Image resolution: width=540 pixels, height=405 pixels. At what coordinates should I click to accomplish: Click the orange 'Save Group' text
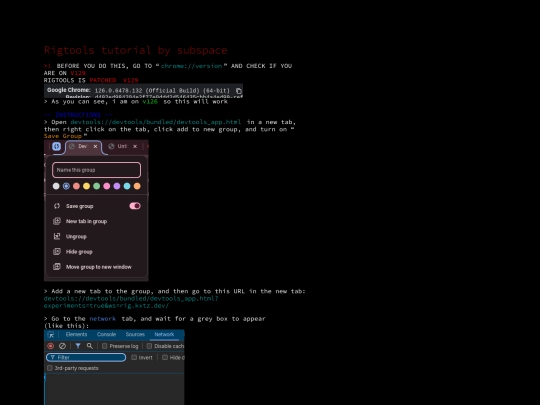point(63,136)
